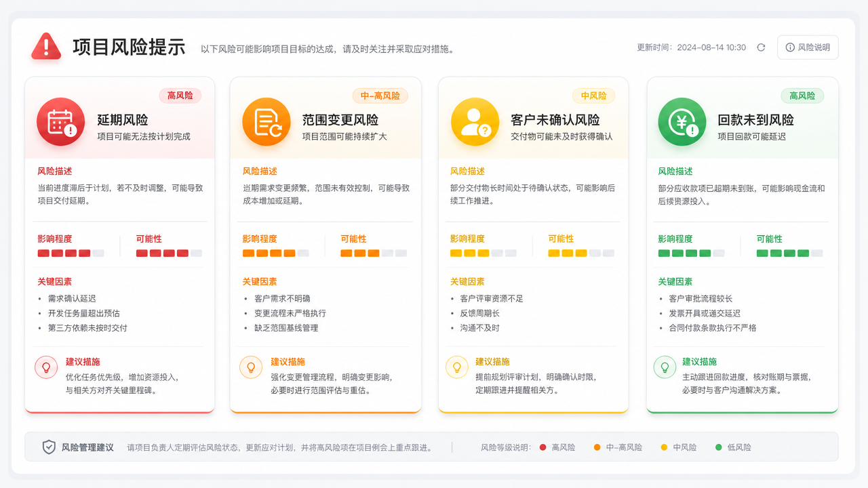
Task: Click 客户需求不明确 key factor
Action: (x=282, y=298)
